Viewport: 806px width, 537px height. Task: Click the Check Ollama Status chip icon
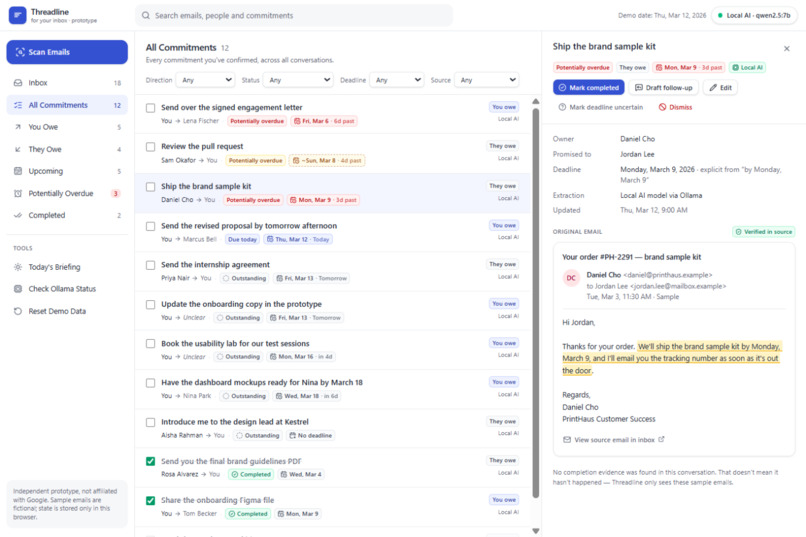click(18, 289)
